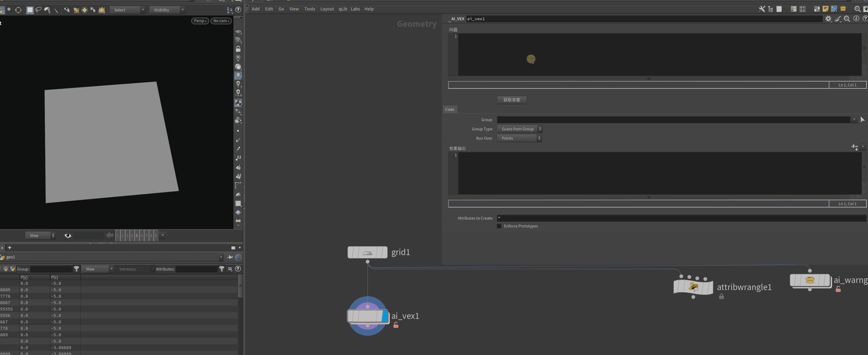Click the help question mark in the spreadsheet pane

tap(238, 269)
